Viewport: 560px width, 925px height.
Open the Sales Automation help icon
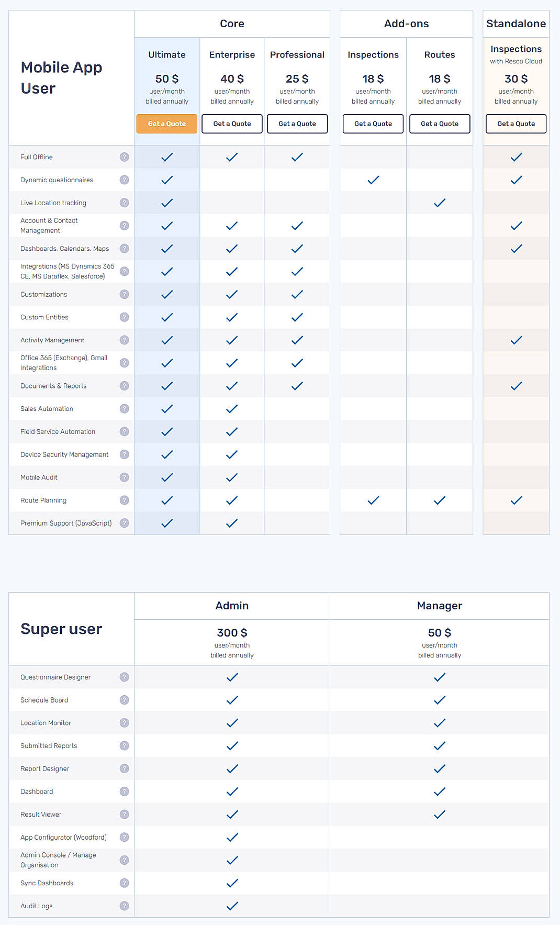tap(124, 408)
